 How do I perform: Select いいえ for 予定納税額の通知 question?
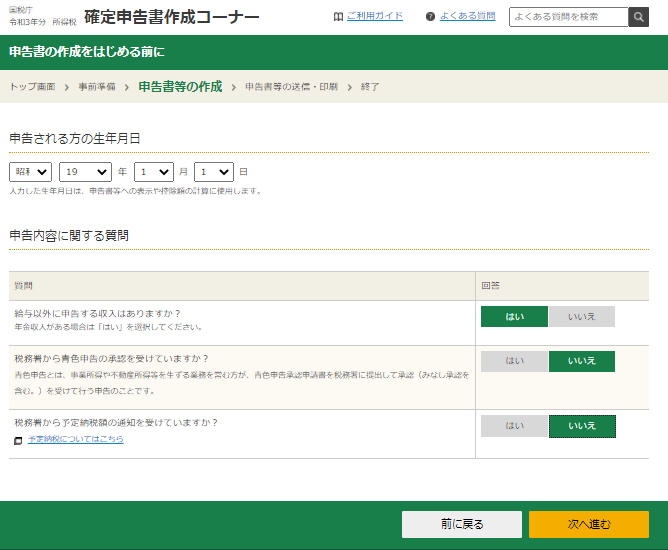pyautogui.click(x=581, y=426)
